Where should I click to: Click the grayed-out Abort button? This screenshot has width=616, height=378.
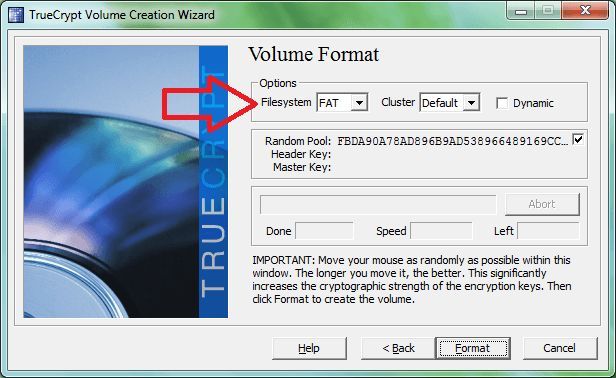pos(542,204)
